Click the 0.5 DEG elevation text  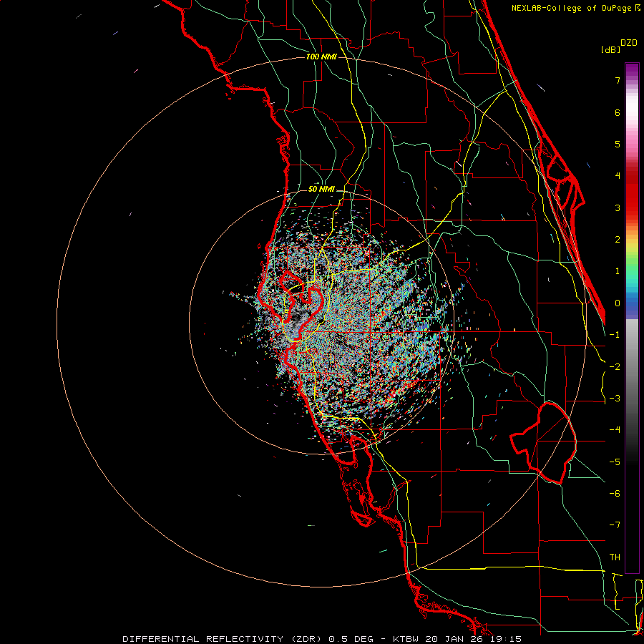tap(351, 639)
